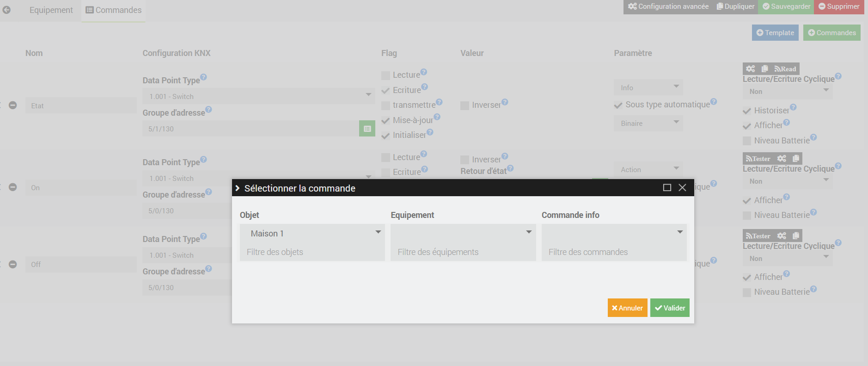The width and height of the screenshot is (868, 366).
Task: Click the Annuler button
Action: [x=627, y=308]
